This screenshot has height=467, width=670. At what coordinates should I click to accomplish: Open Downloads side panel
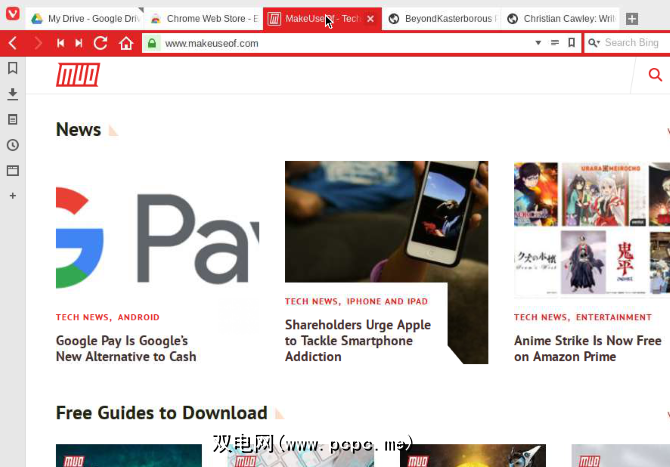pos(13,94)
